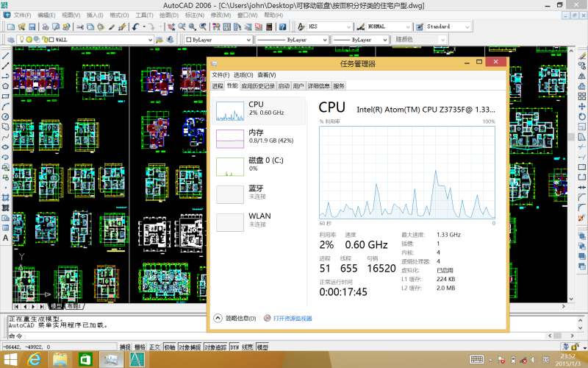
Task: Open the ByLayer linetype dropdown
Action: tap(325, 40)
